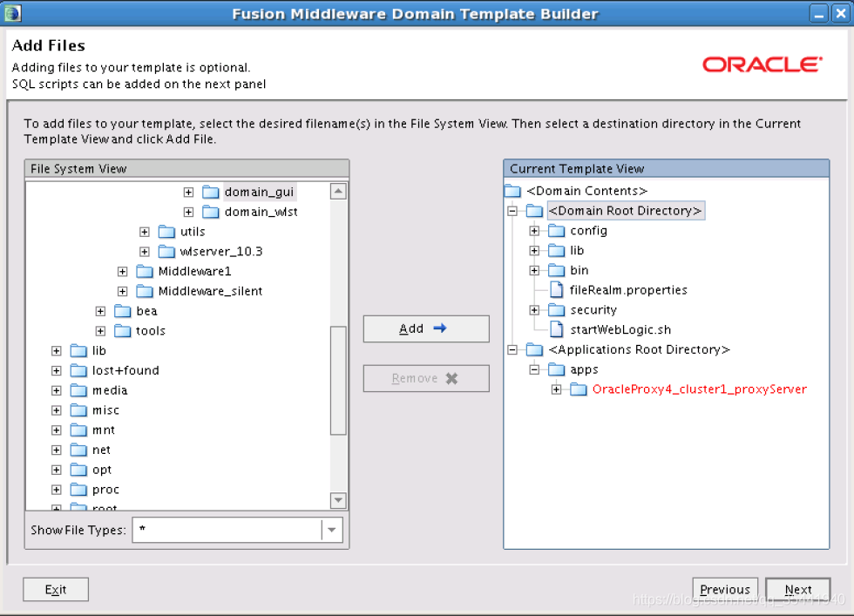Go back with the Previous button
Viewport: 854px width, 616px height.
(725, 590)
